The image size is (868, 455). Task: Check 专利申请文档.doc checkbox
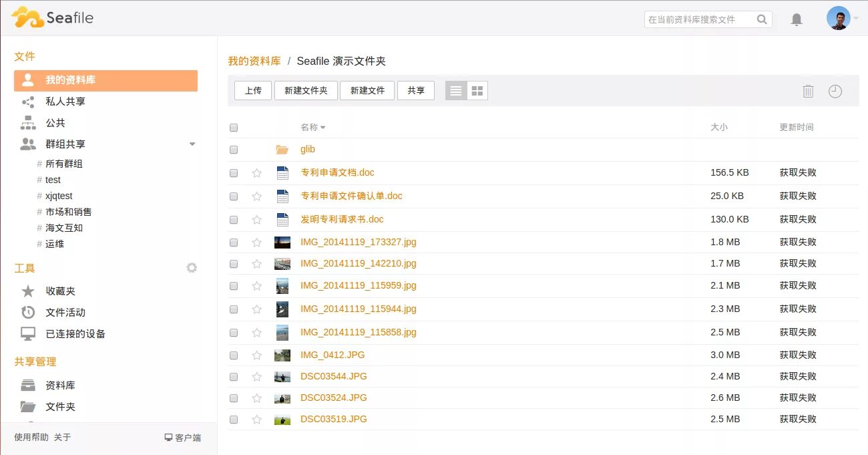tap(234, 173)
